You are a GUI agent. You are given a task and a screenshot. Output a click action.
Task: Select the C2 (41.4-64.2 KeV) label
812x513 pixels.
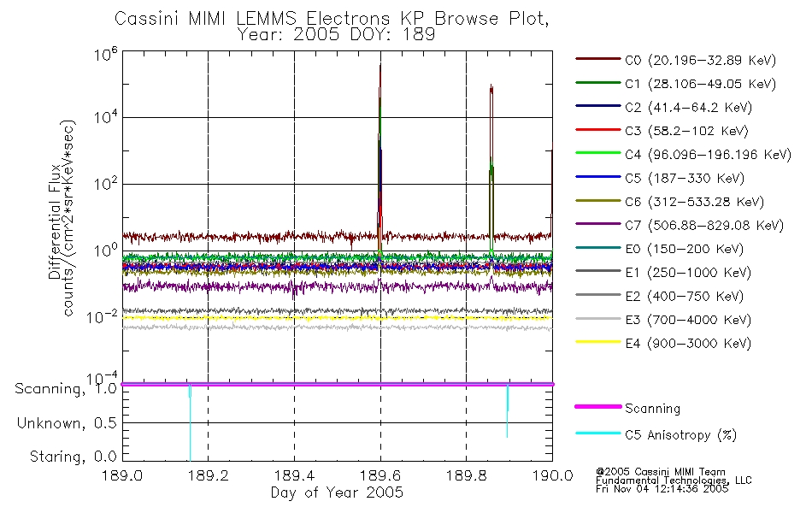(689, 107)
